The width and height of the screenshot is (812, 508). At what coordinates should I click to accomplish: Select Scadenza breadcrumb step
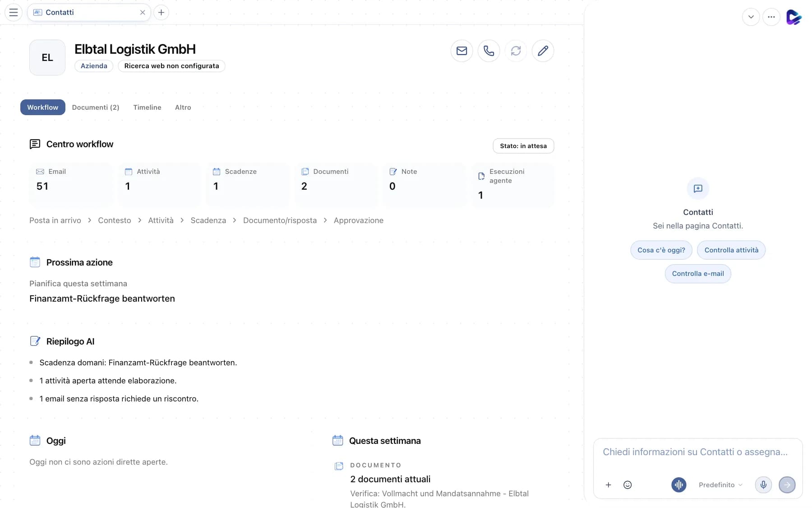coord(208,220)
